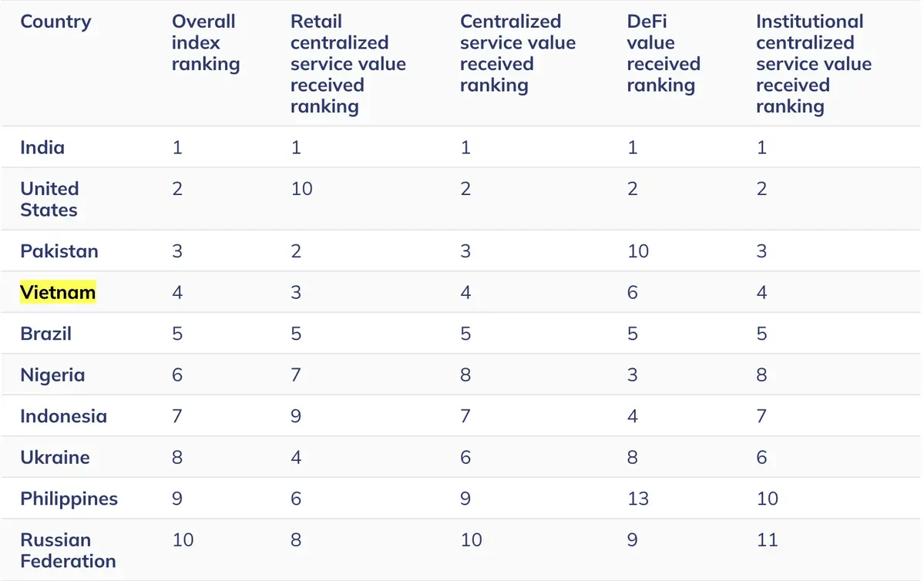Viewport: 924px width, 581px height.
Task: Click the Indonesia country name
Action: (63, 416)
